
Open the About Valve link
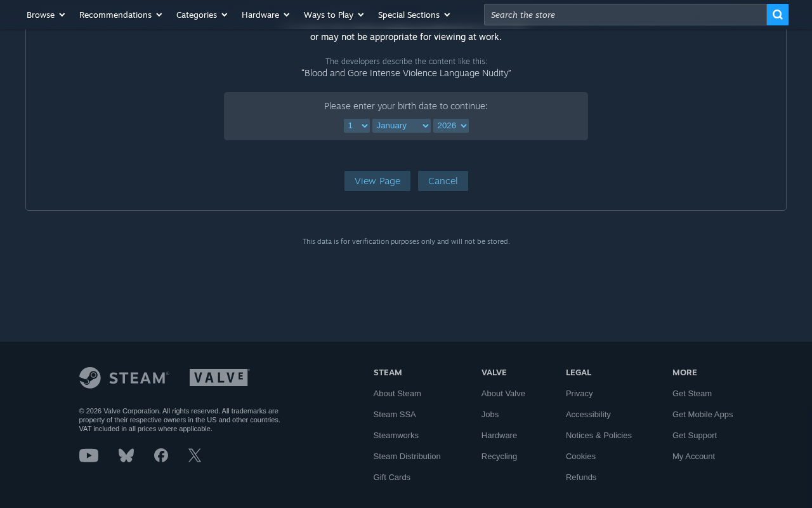[503, 394]
